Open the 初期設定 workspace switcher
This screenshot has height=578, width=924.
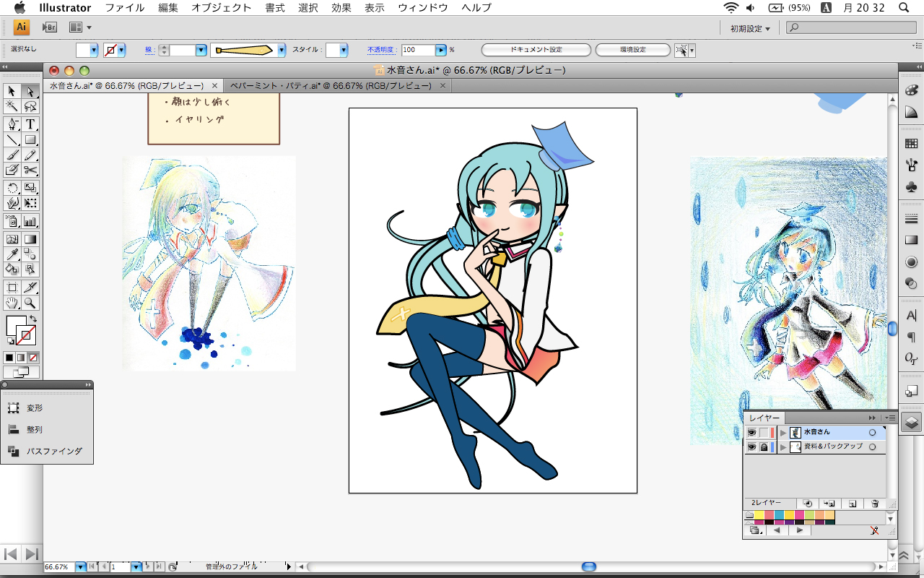click(749, 28)
